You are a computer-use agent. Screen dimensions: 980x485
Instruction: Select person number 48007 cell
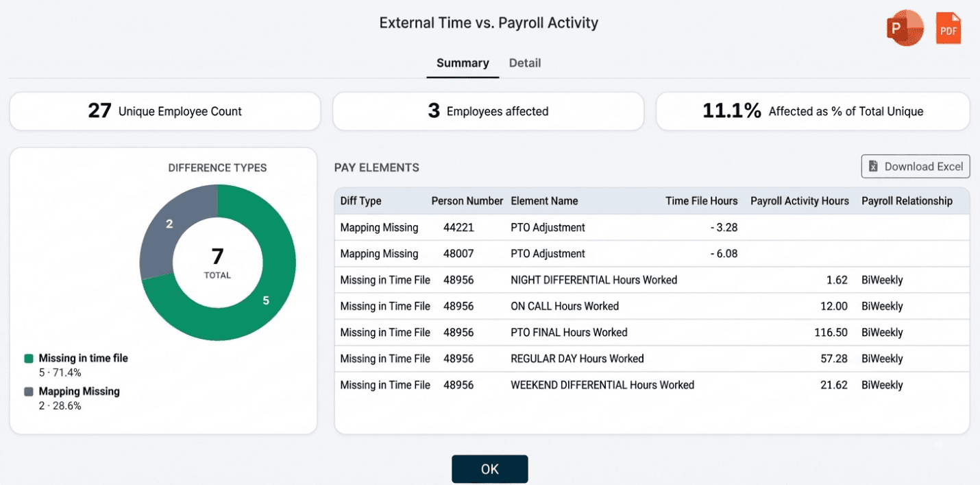[458, 254]
